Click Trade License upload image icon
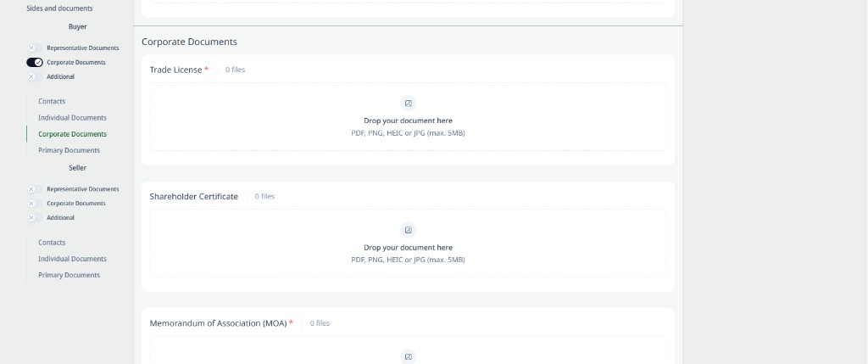The width and height of the screenshot is (868, 364). point(408,104)
